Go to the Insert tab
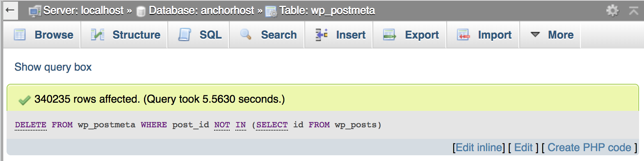 [339, 35]
